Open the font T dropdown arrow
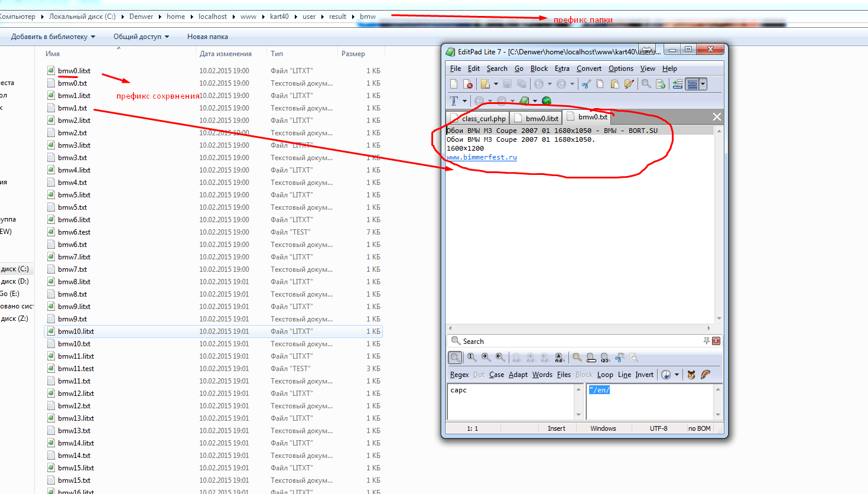868x494 pixels. pyautogui.click(x=464, y=101)
